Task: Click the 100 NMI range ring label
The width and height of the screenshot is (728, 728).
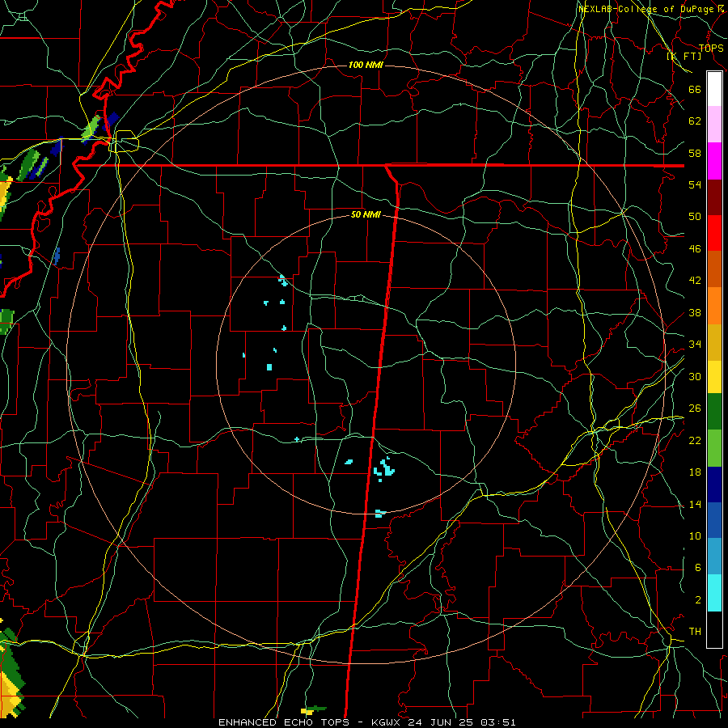Action: (366, 65)
